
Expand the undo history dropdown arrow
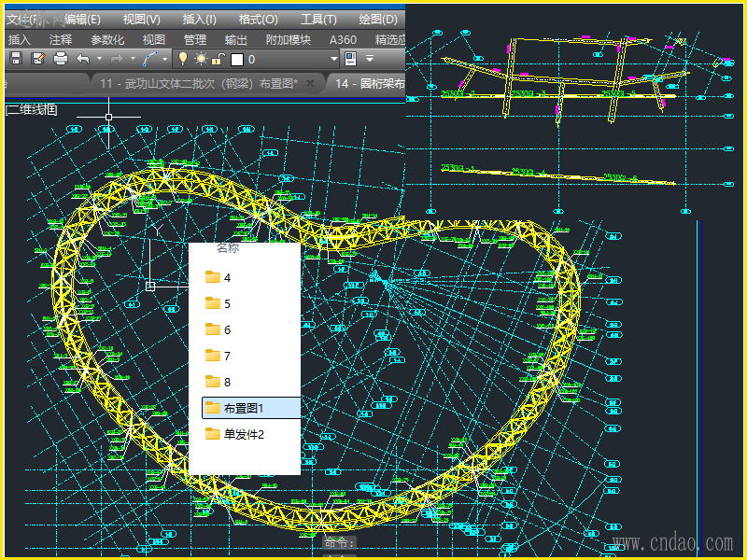coord(100,59)
